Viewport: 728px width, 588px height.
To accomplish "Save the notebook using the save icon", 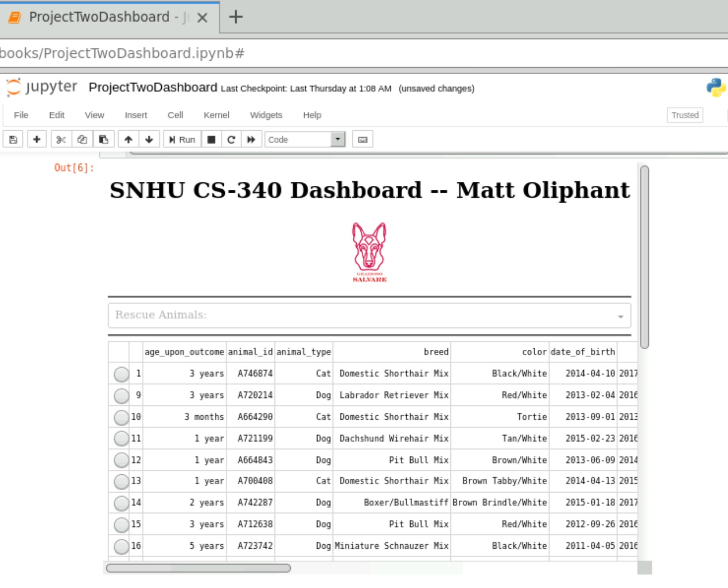I will click(x=13, y=139).
